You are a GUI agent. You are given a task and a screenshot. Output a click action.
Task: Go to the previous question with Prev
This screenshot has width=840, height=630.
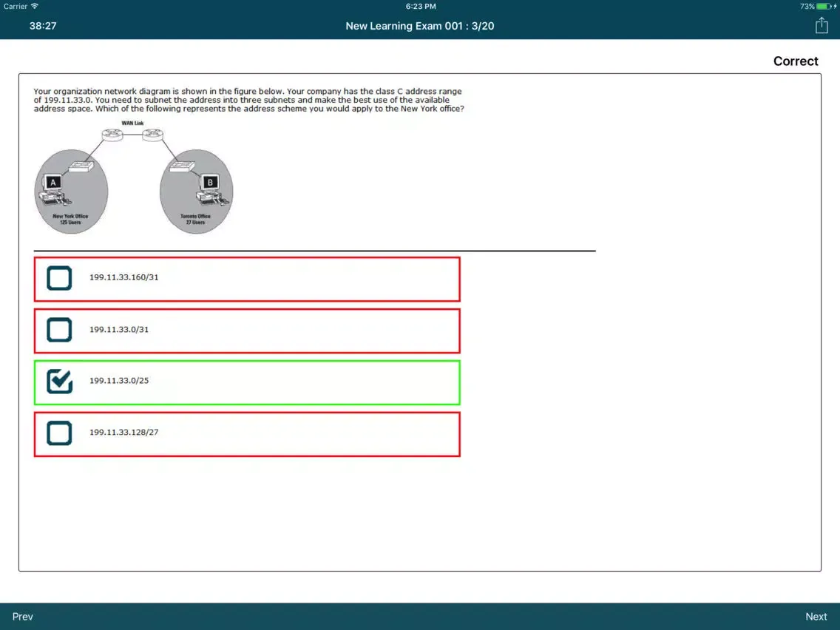coord(22,617)
